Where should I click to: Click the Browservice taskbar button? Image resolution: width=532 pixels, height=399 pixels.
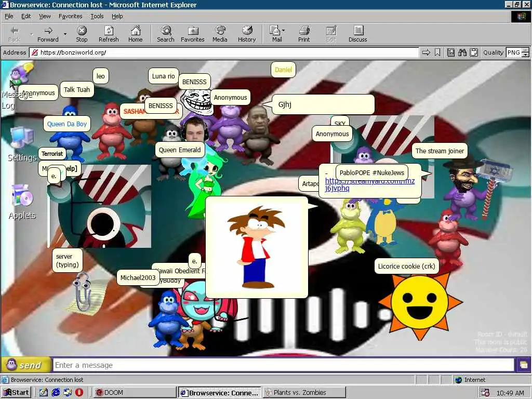tap(220, 393)
